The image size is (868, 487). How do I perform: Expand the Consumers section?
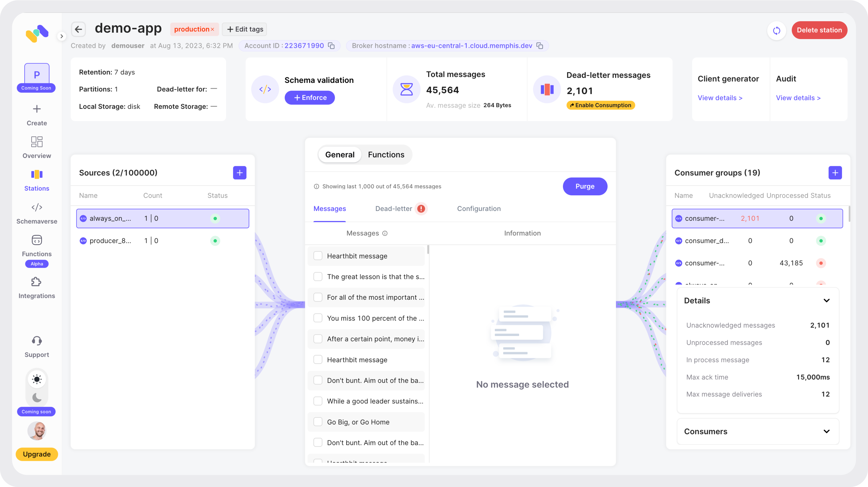[826, 431]
